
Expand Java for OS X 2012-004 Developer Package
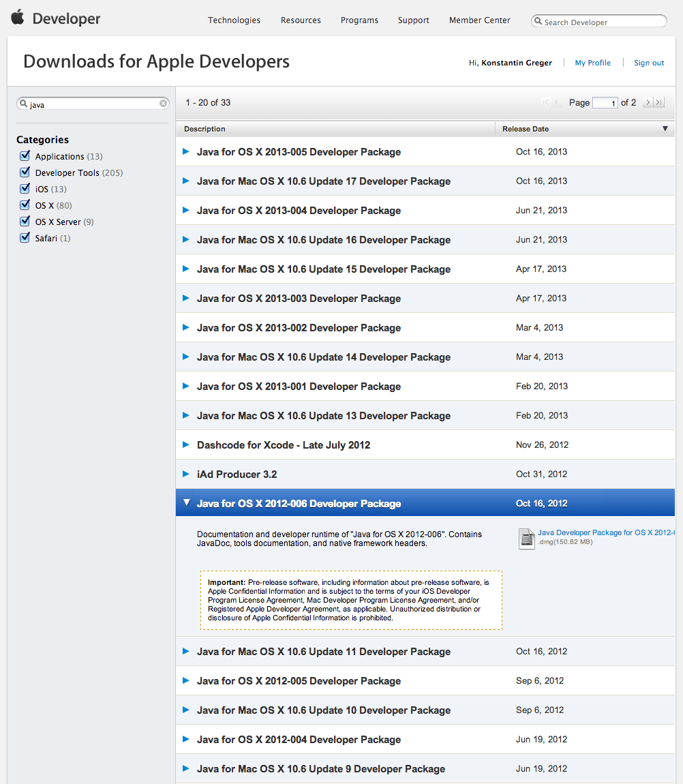(x=186, y=739)
